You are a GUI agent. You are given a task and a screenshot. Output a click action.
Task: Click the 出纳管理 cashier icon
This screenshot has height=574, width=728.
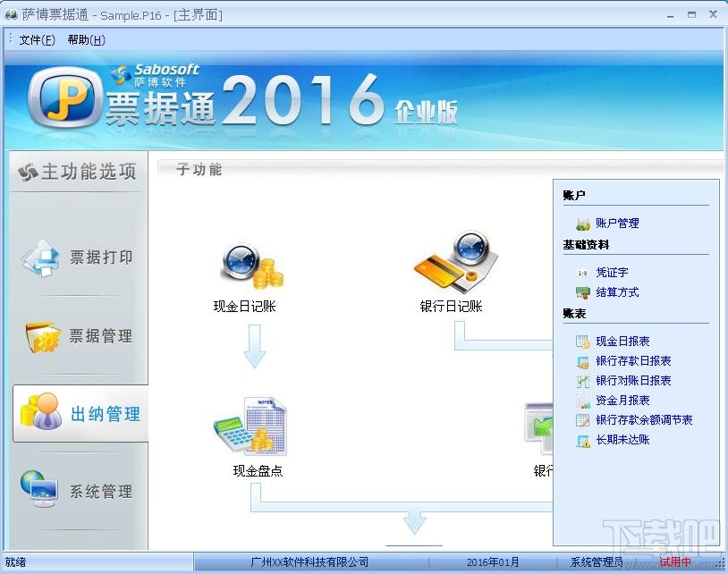pyautogui.click(x=41, y=411)
